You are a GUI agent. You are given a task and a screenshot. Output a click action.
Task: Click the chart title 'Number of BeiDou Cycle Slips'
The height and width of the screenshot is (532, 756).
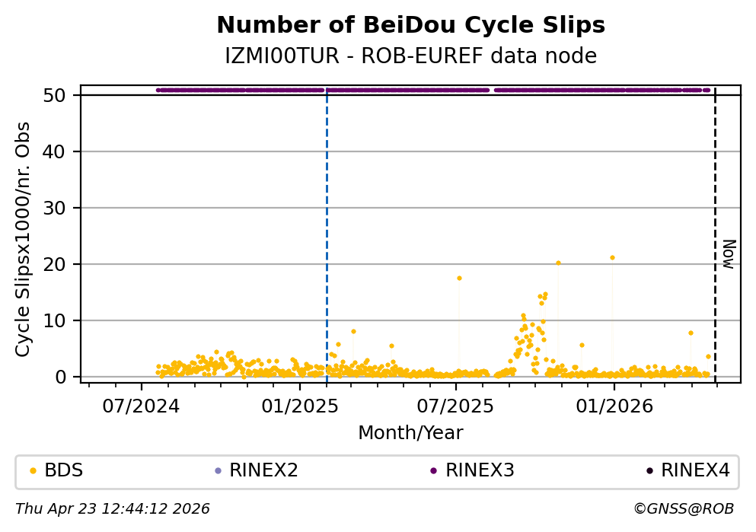410,26
